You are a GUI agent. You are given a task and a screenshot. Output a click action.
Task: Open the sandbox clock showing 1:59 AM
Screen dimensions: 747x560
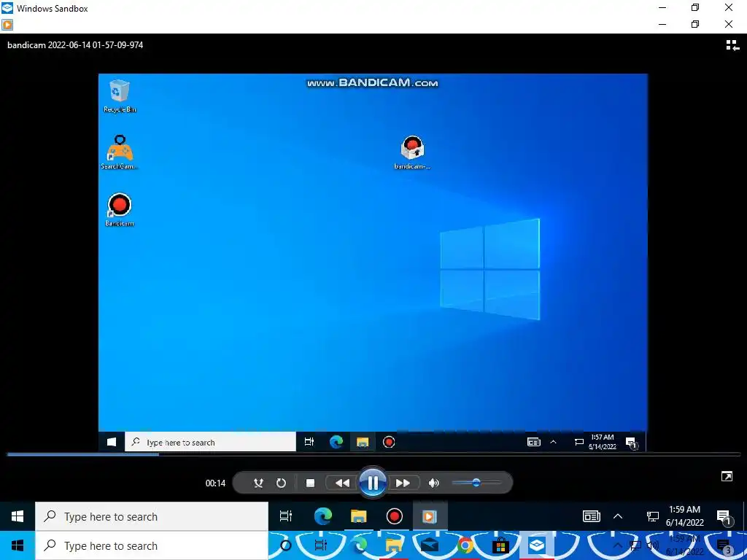pos(684,516)
